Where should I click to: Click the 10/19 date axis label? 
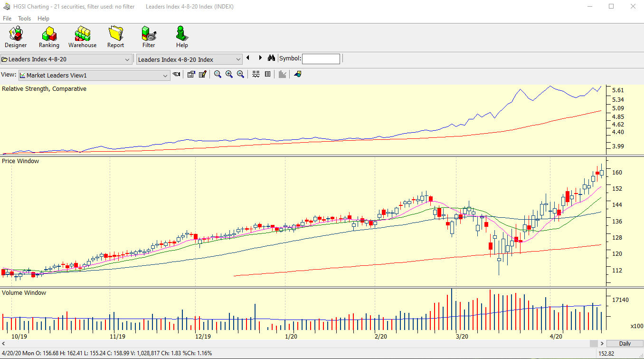pos(19,336)
